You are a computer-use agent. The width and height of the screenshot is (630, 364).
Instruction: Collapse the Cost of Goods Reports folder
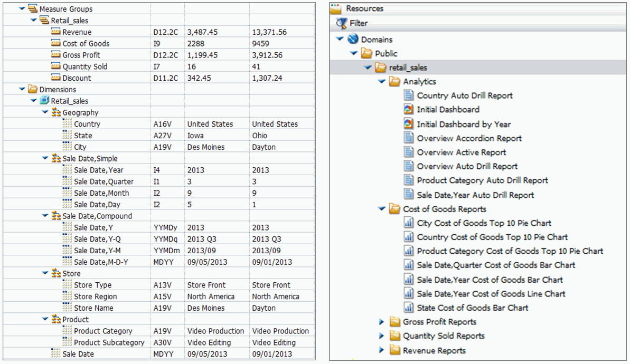click(x=382, y=209)
